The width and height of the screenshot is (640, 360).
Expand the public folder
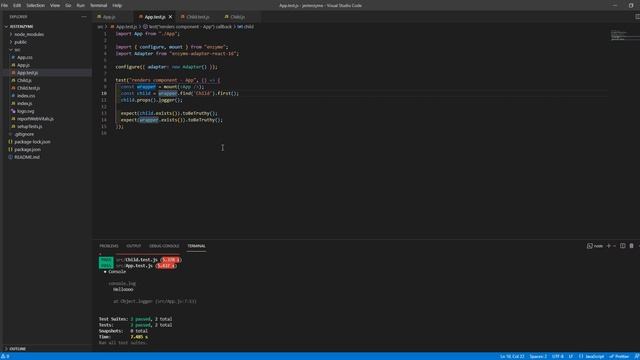pos(20,42)
